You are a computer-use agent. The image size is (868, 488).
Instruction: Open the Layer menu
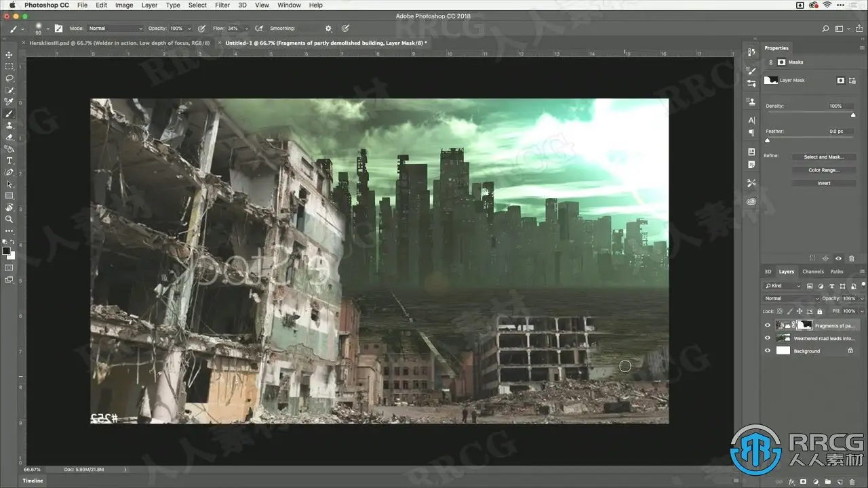tap(149, 5)
